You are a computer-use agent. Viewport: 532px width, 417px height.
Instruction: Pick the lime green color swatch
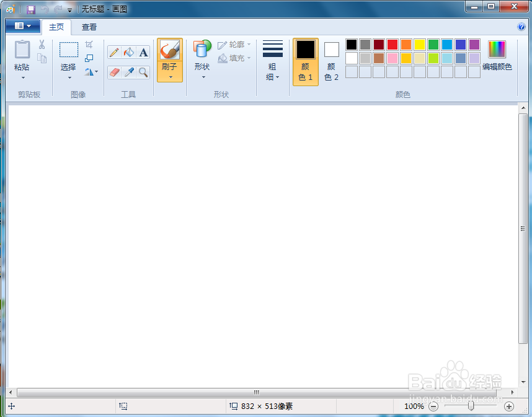433,58
